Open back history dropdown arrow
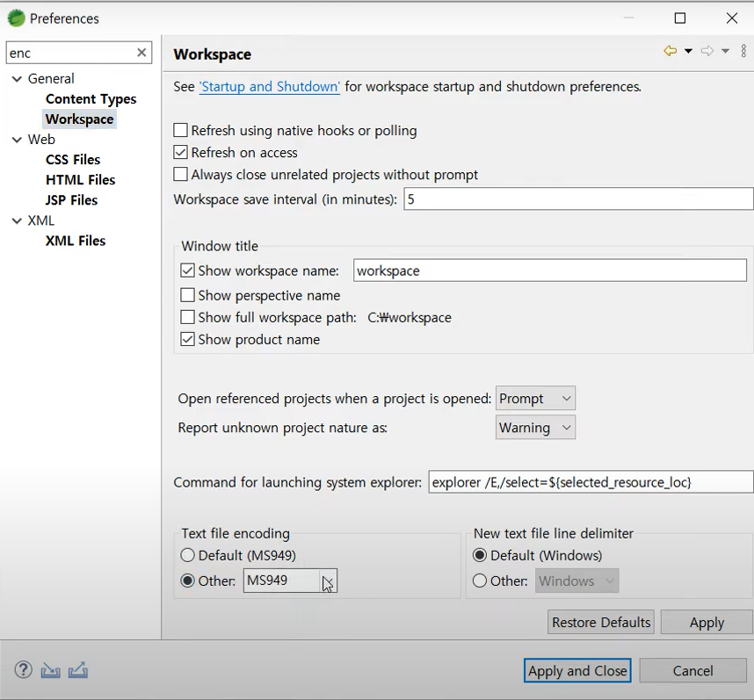This screenshot has height=700, width=754. pos(688,51)
